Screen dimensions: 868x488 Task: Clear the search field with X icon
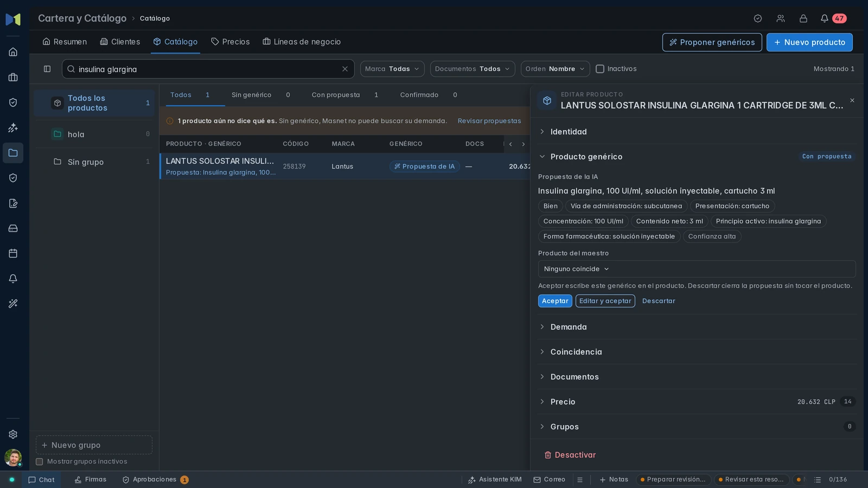coord(345,69)
